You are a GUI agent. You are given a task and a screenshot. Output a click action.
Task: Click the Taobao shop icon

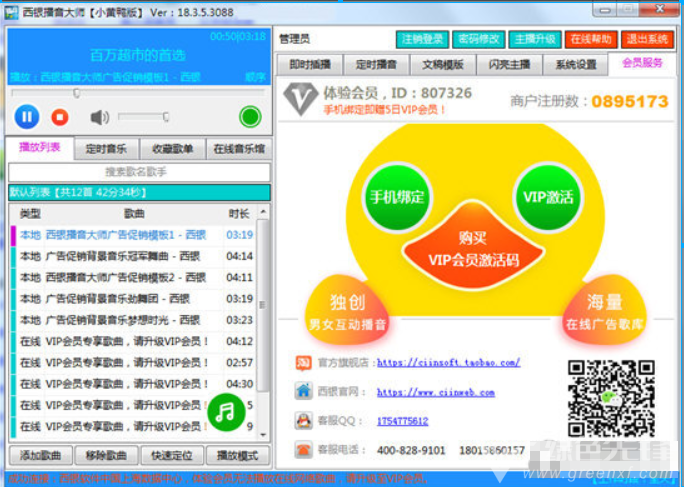303,363
